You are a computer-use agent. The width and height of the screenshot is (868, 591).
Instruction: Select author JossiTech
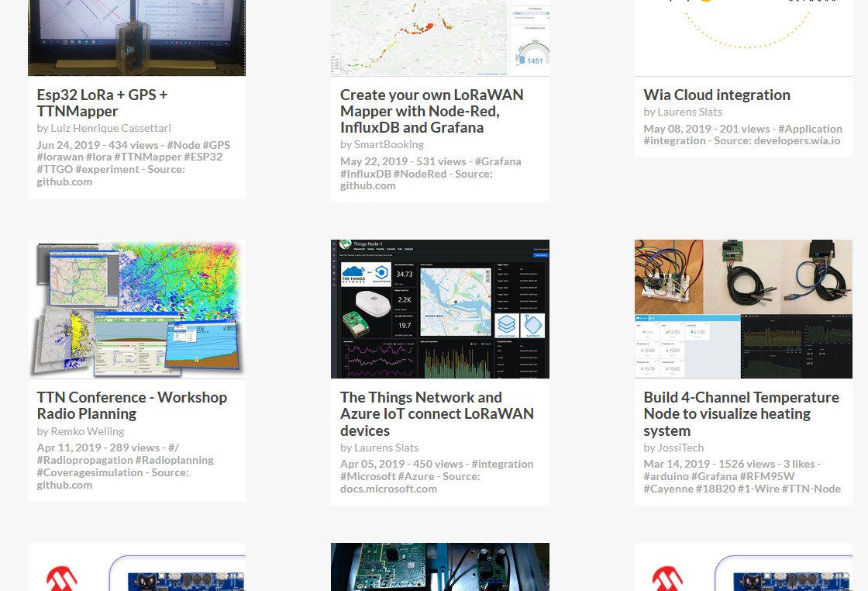(x=681, y=448)
